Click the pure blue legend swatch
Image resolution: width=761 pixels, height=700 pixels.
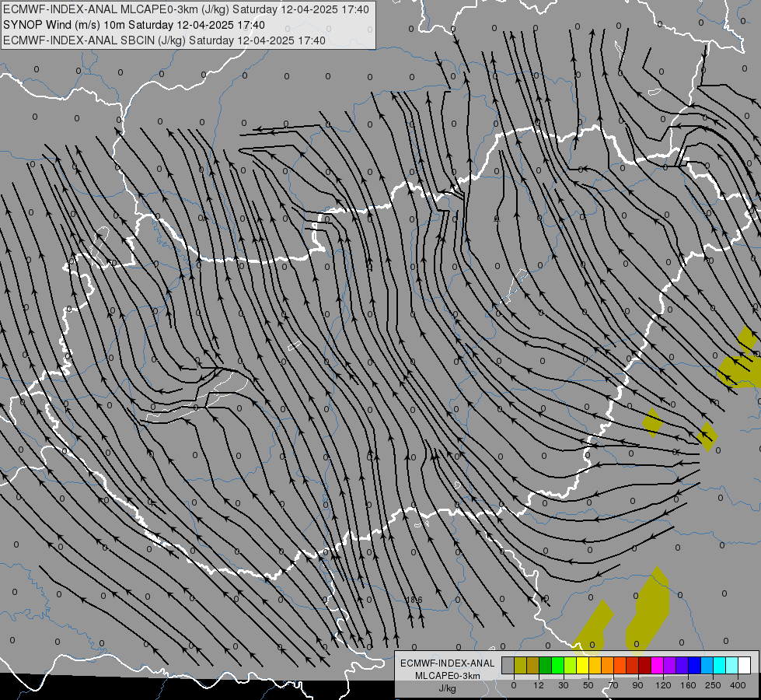(x=694, y=666)
